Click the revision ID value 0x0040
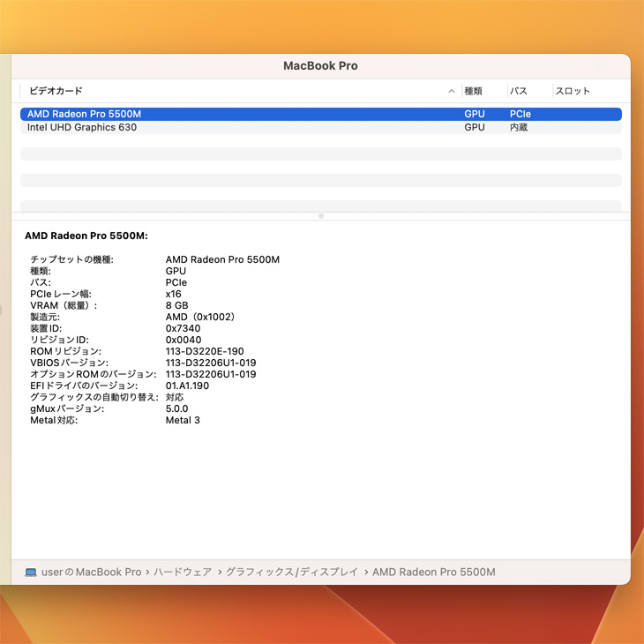 183,340
